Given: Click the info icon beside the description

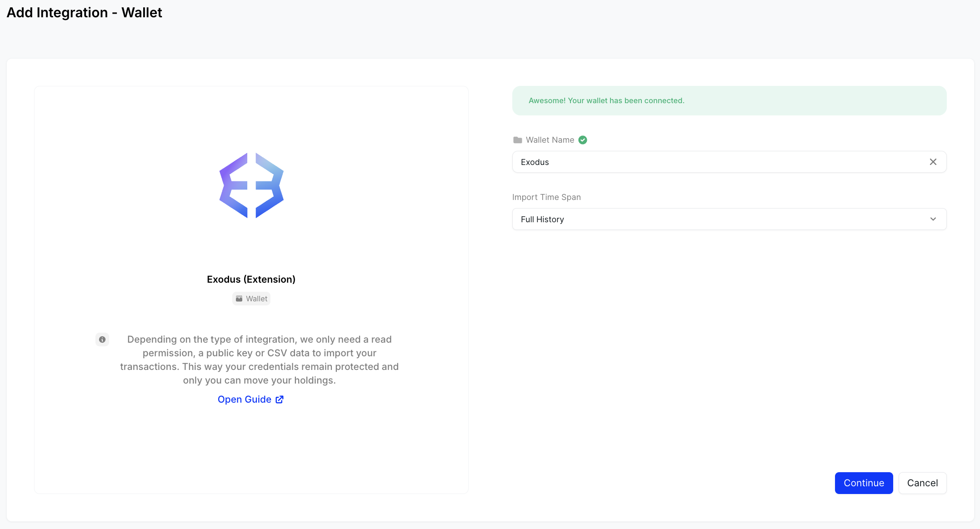Looking at the screenshot, I should coord(102,339).
